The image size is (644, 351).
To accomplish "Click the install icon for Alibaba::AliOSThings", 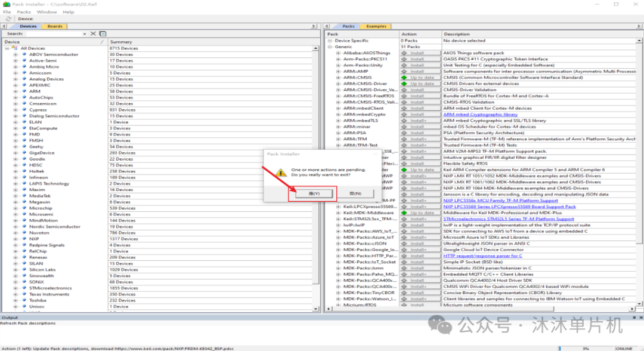I will [x=404, y=53].
